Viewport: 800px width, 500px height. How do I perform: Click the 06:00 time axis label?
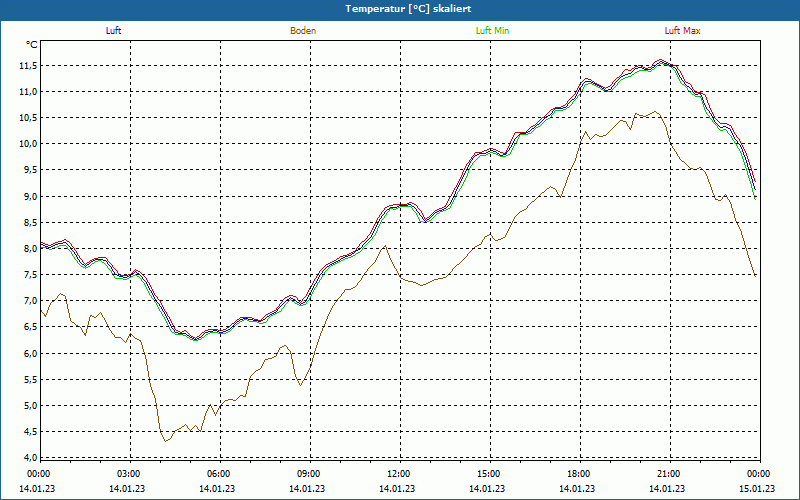[218, 474]
